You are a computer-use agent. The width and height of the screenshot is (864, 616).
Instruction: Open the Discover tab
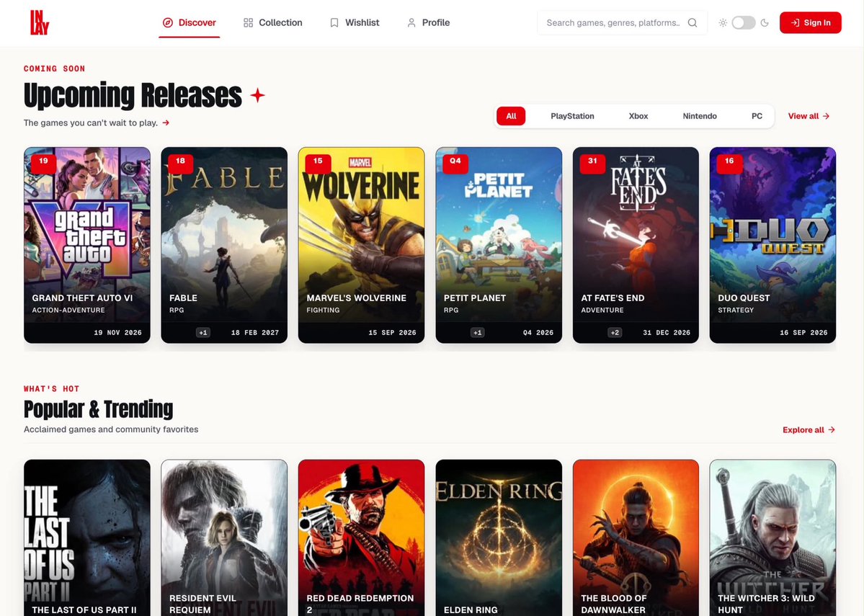tap(189, 22)
